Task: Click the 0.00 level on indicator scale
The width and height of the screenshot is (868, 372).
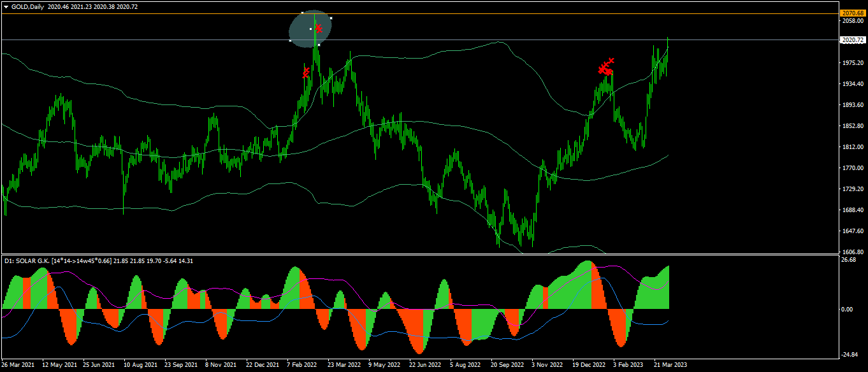Action: point(848,310)
